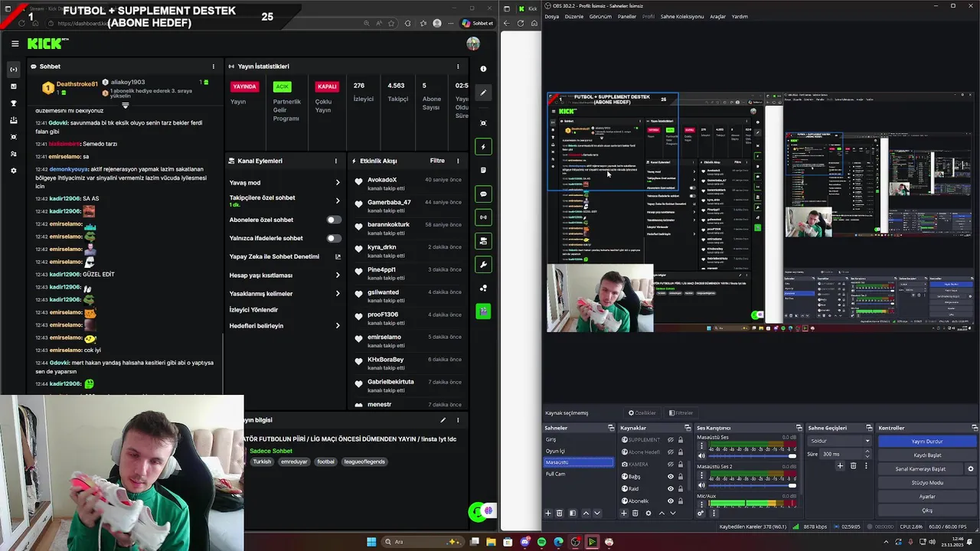The height and width of the screenshot is (551, 980).
Task: Delete selected scene in OBS Sahneler
Action: [559, 514]
